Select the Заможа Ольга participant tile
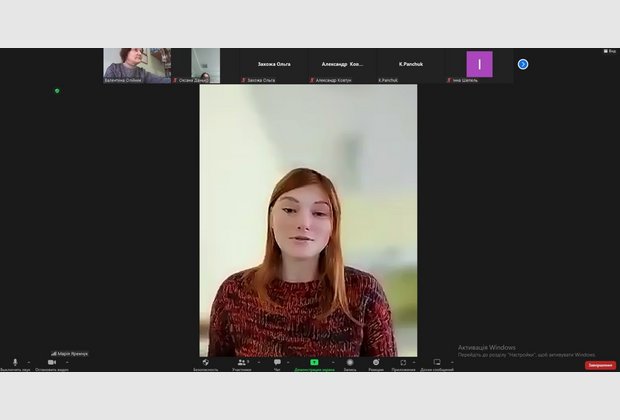 [273, 65]
